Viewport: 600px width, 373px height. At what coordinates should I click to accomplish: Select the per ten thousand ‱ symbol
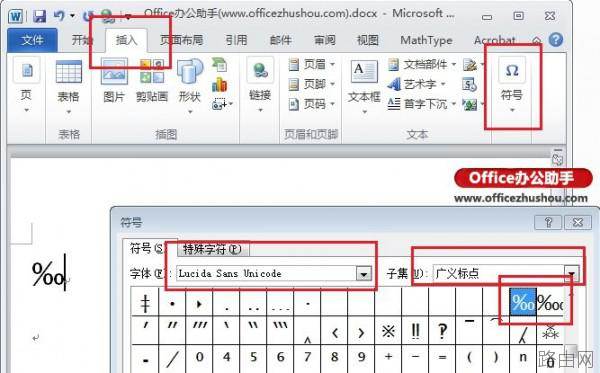(x=549, y=302)
